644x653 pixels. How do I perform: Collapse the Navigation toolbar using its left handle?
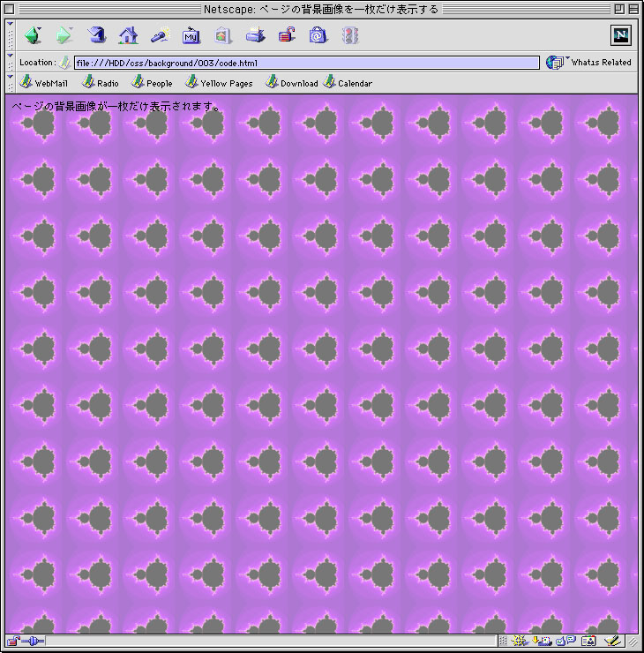[10, 36]
